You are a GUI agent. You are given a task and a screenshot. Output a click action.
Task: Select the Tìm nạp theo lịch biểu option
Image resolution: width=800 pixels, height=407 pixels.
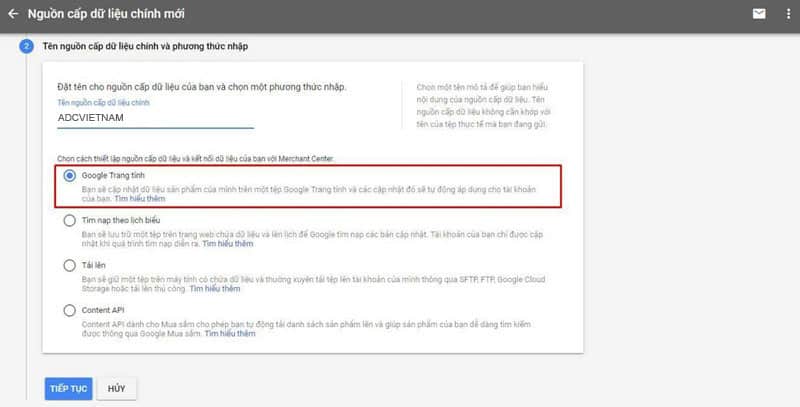(69, 220)
